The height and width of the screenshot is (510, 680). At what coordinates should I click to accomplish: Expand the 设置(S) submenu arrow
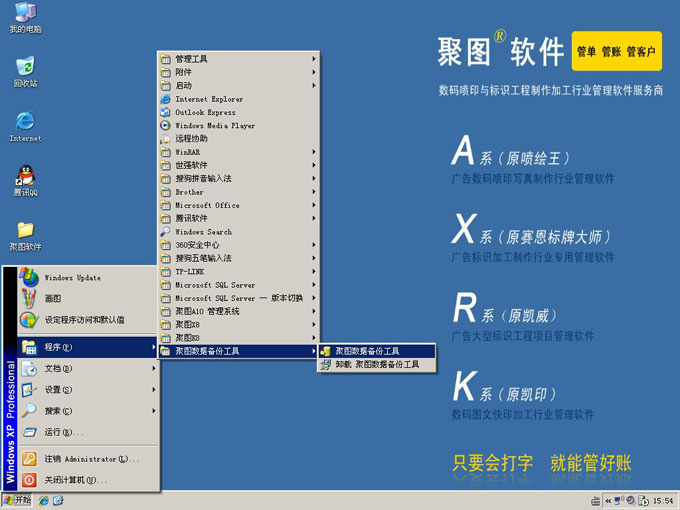(154, 390)
